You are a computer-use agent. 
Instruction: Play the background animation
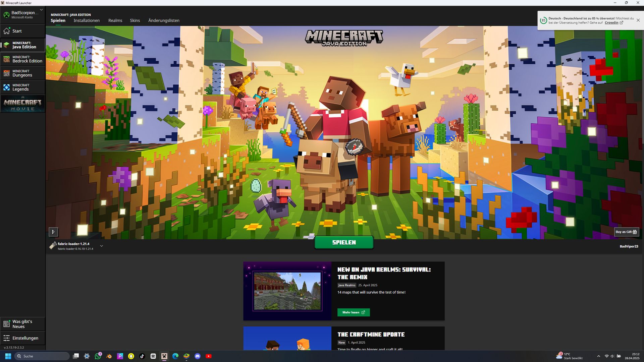pos(53,232)
